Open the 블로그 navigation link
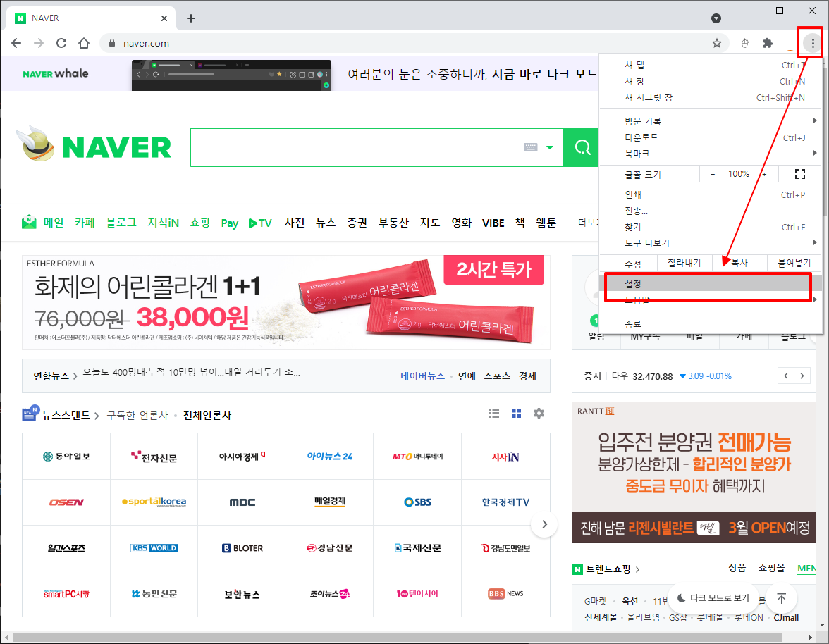Viewport: 829px width, 644px height. (x=121, y=223)
